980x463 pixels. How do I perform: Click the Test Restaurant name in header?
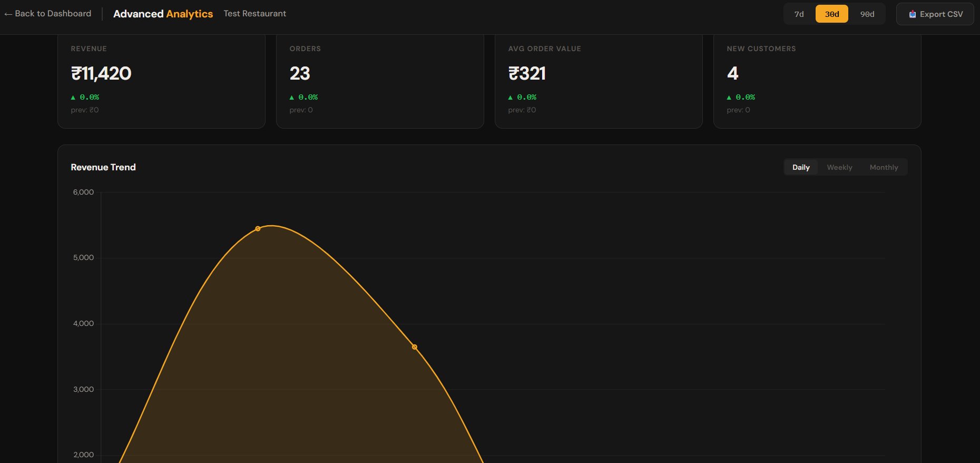coord(254,14)
